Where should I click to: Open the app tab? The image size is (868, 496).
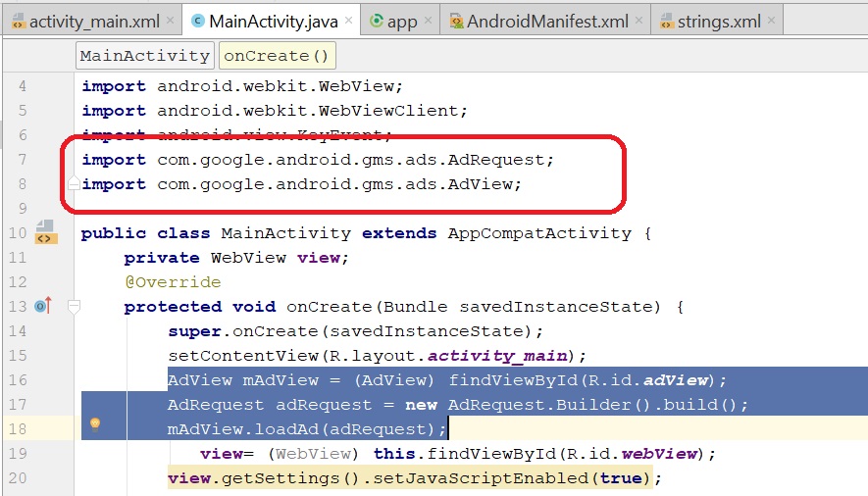(x=402, y=21)
